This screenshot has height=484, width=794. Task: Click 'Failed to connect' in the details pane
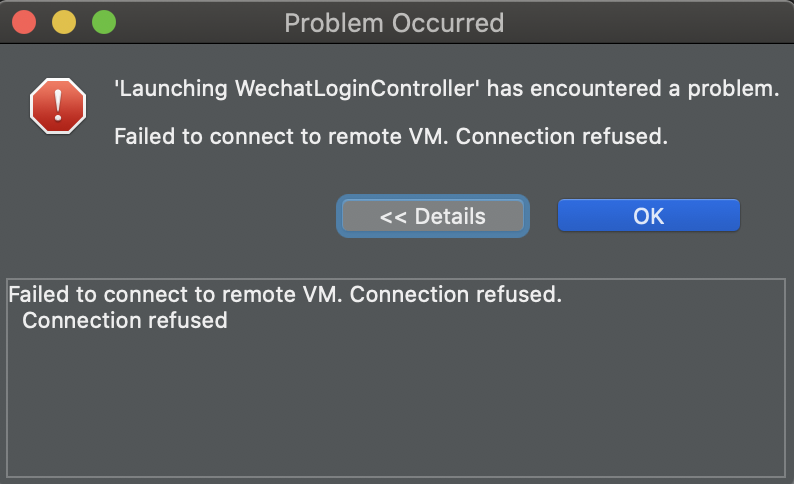point(80,295)
